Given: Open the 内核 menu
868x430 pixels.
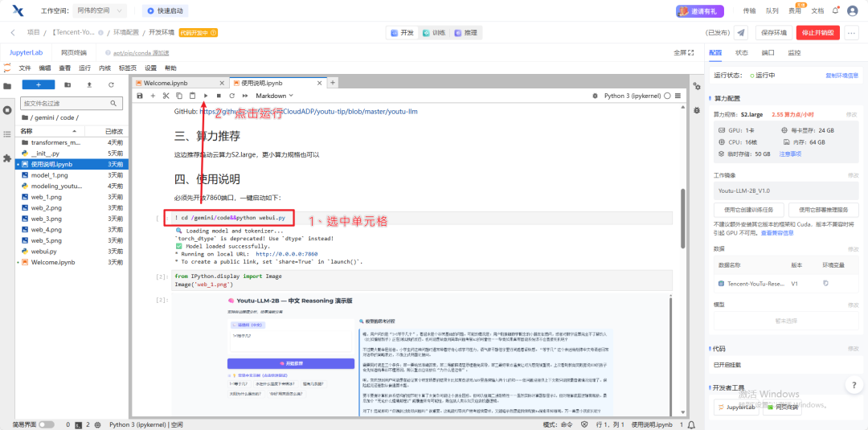Looking at the screenshot, I should click(104, 68).
